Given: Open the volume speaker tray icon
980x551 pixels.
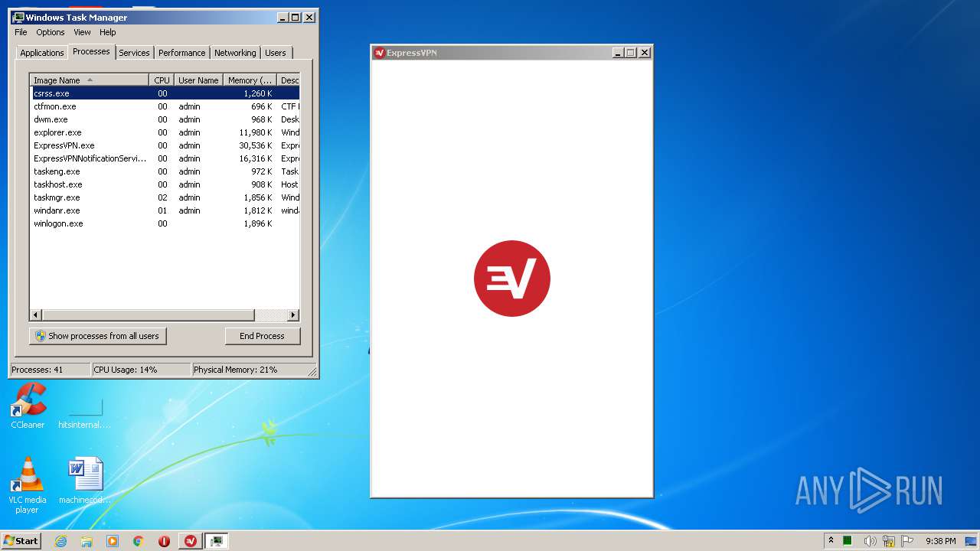Looking at the screenshot, I should coord(870,541).
